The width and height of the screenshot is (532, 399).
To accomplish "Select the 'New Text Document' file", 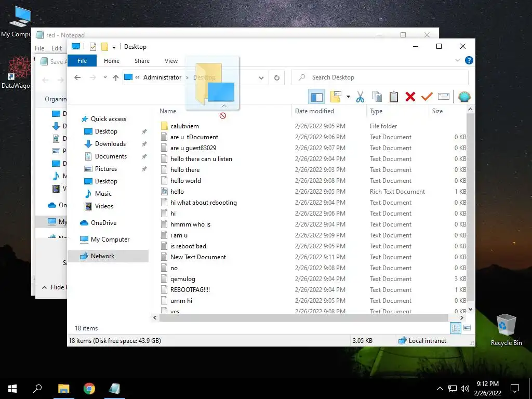I will pos(198,257).
